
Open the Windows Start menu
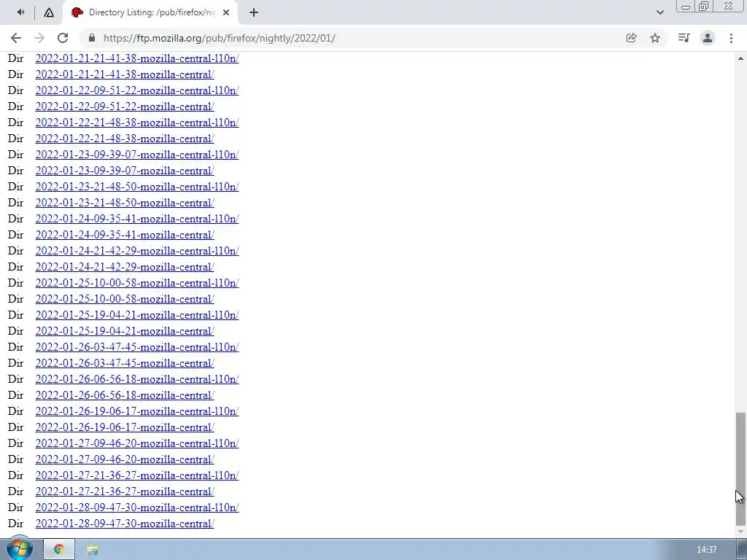point(19,548)
